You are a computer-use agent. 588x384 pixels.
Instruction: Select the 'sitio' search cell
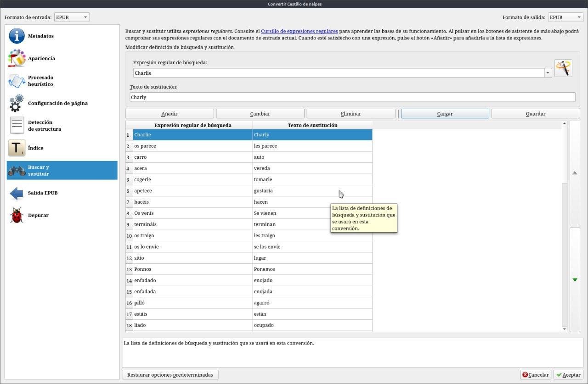[192, 258]
